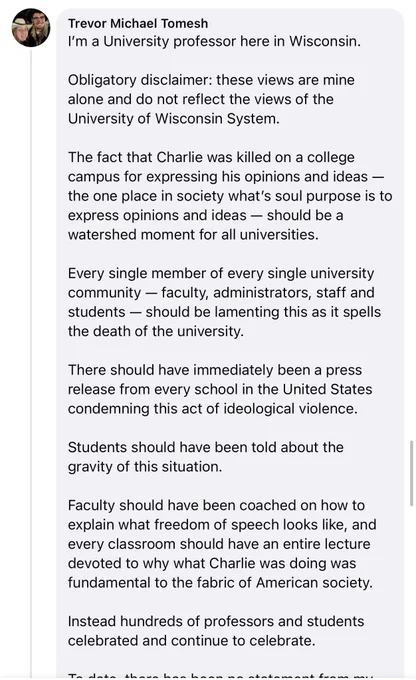Click the "watershed moment for all universities" line
This screenshot has height=680, width=416.
[x=193, y=235]
